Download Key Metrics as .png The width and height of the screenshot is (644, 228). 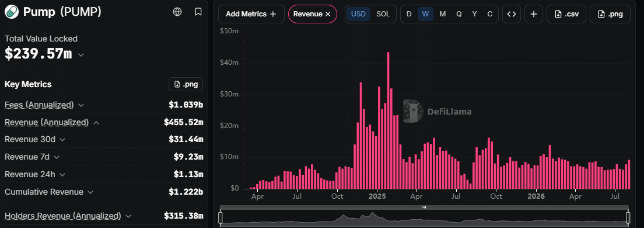coord(185,84)
